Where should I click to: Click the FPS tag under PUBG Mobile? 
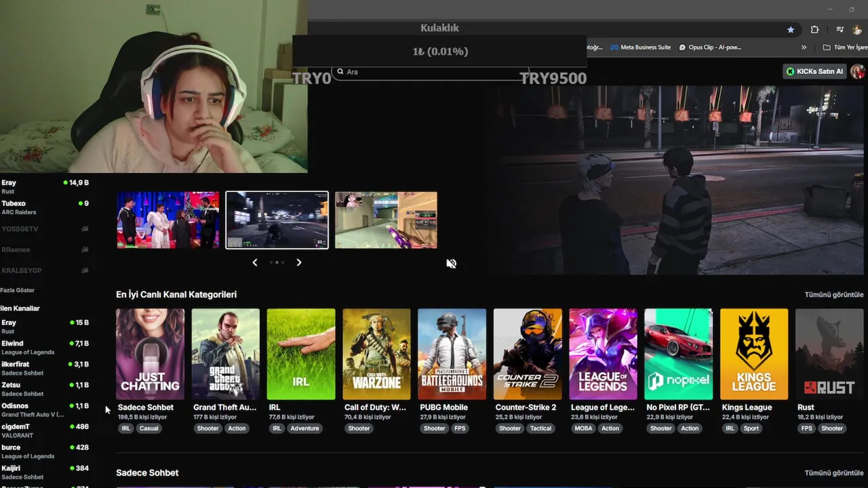tap(460, 428)
